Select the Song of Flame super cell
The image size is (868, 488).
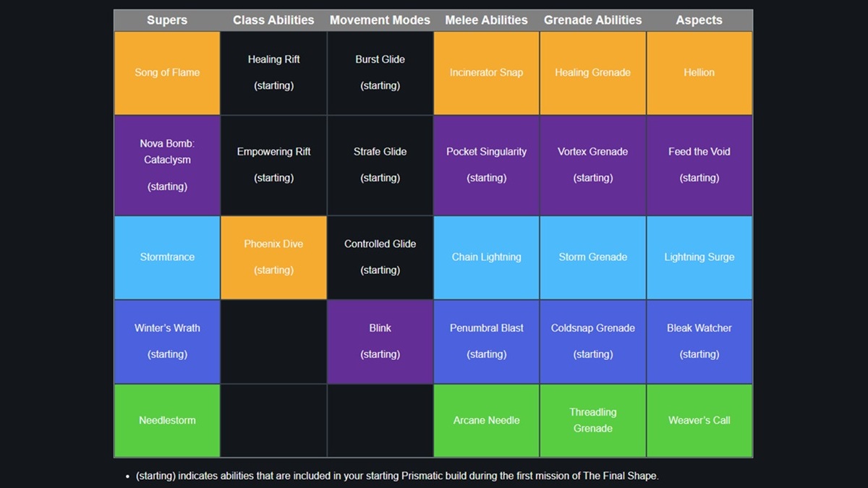pos(166,72)
